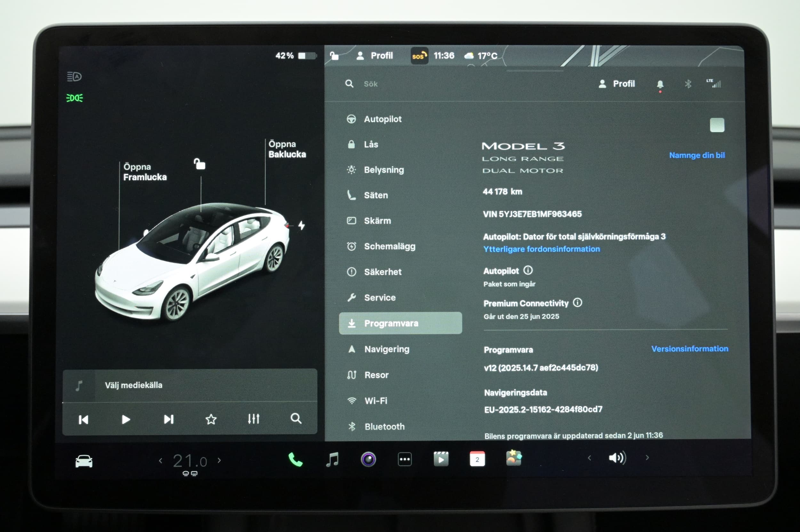Decrease volume with the left chevron
Screen dimensions: 800x532
coord(589,458)
